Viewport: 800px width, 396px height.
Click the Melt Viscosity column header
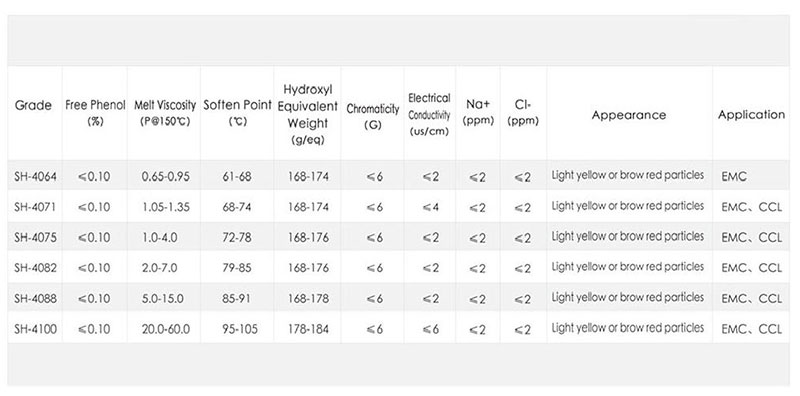(165, 113)
